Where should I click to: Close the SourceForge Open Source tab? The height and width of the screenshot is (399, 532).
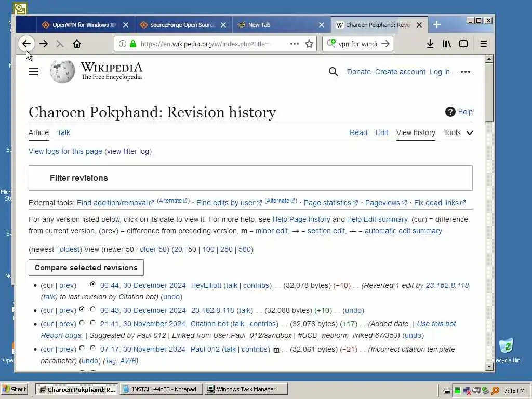[223, 25]
